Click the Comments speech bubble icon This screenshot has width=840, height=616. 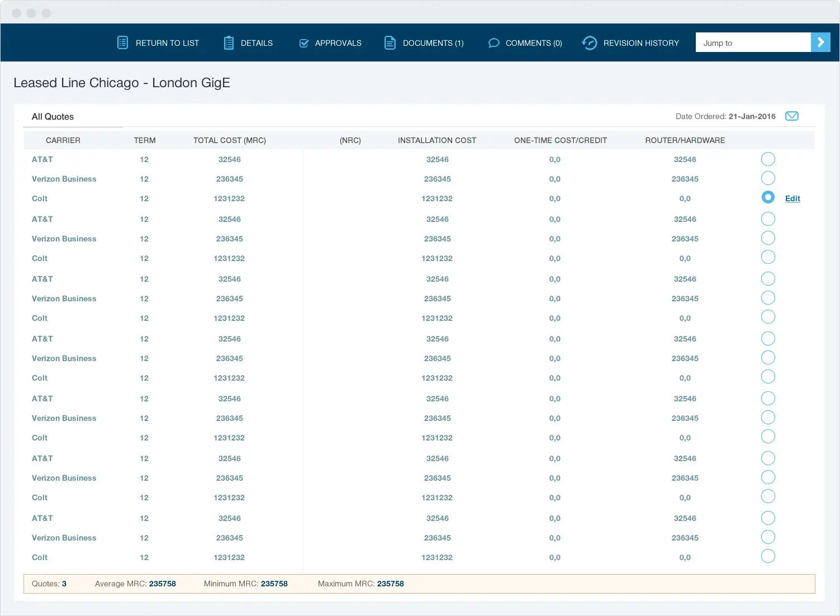(493, 43)
